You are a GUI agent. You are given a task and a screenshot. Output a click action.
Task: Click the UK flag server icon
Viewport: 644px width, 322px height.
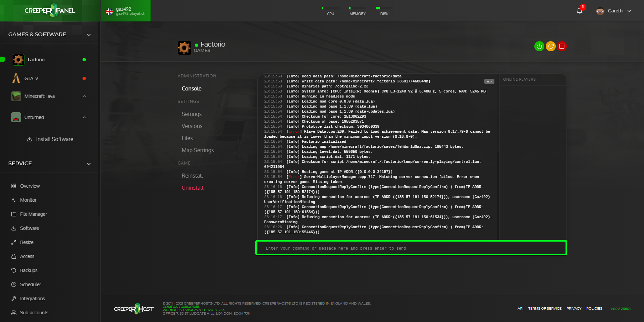(x=109, y=12)
